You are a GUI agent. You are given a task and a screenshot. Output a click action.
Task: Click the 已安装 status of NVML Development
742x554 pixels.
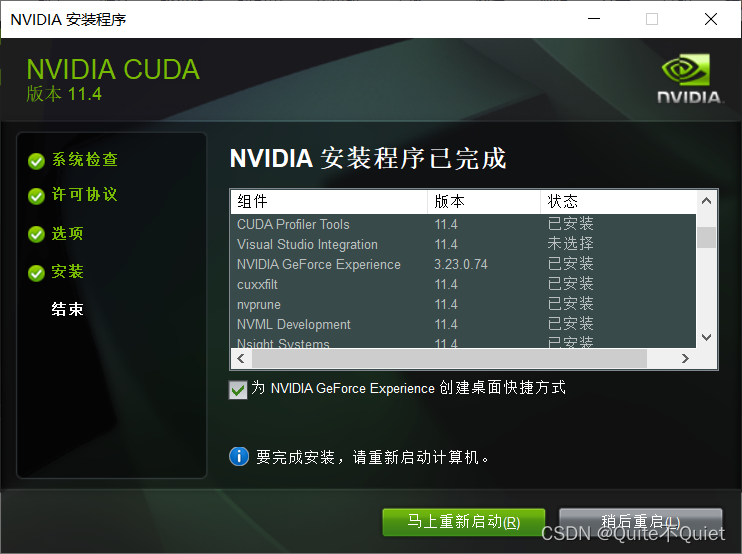pyautogui.click(x=570, y=324)
